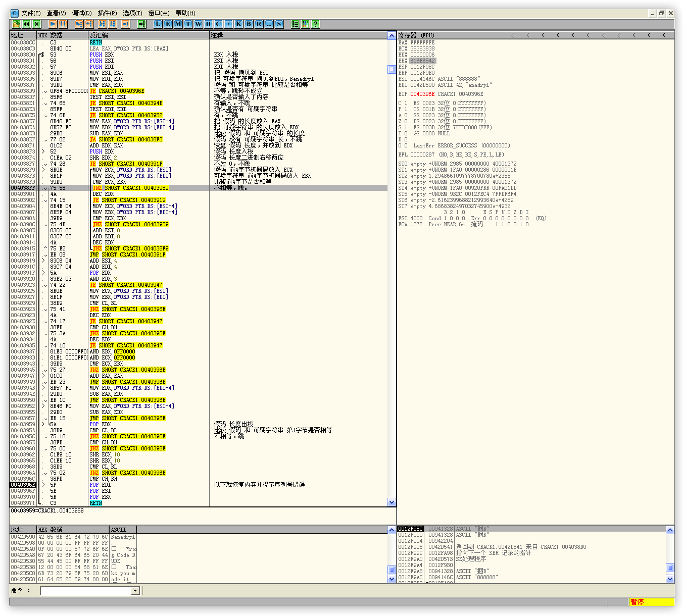Open the 插件(P) plugins menu
The height and width of the screenshot is (616, 684).
(107, 13)
